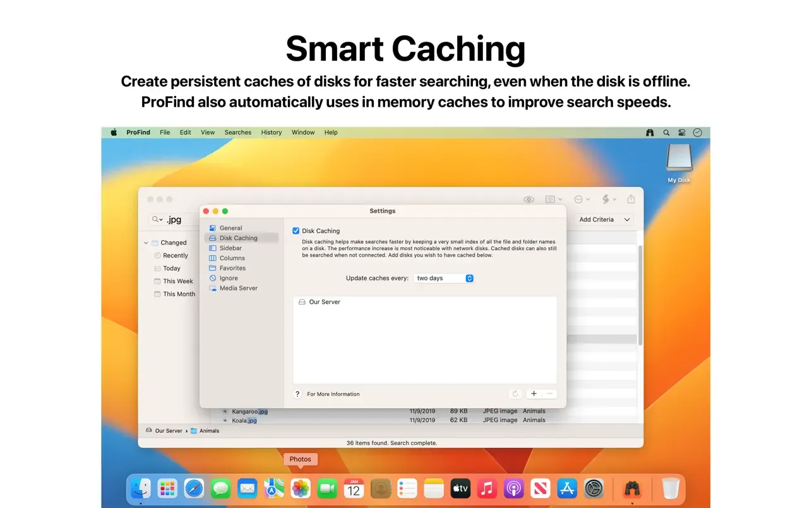Open Control Center from menu bar
The height and width of the screenshot is (508, 812).
tap(682, 133)
